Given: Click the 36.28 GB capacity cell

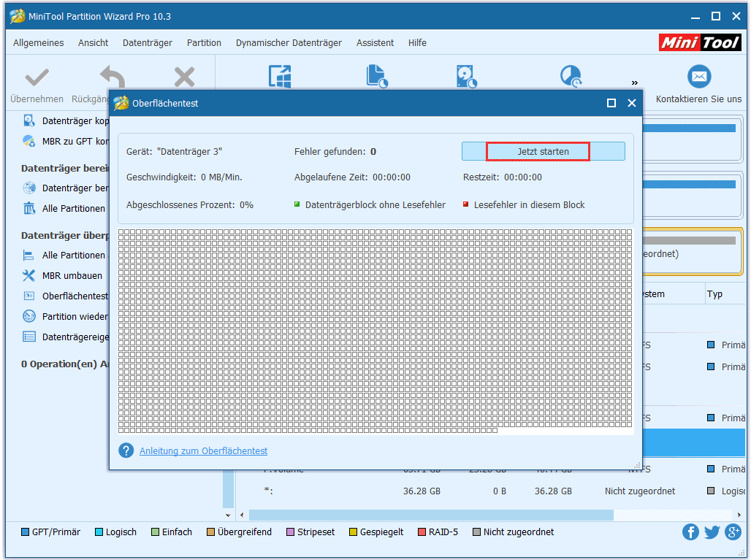Looking at the screenshot, I should (x=422, y=491).
